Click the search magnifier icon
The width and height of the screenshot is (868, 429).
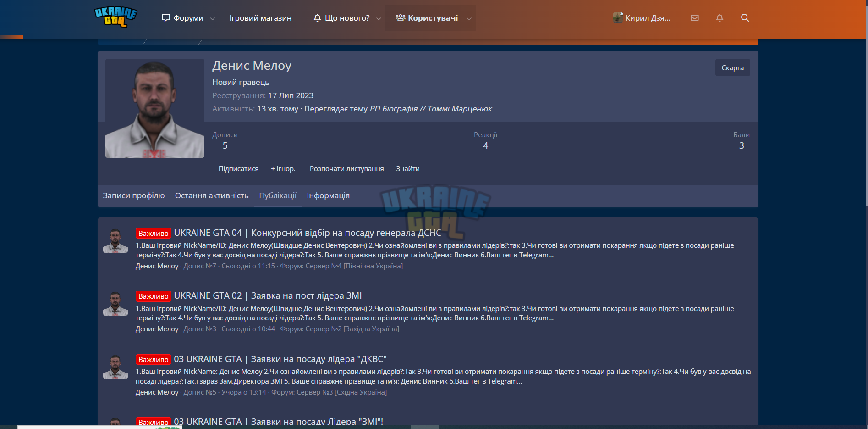pos(745,18)
